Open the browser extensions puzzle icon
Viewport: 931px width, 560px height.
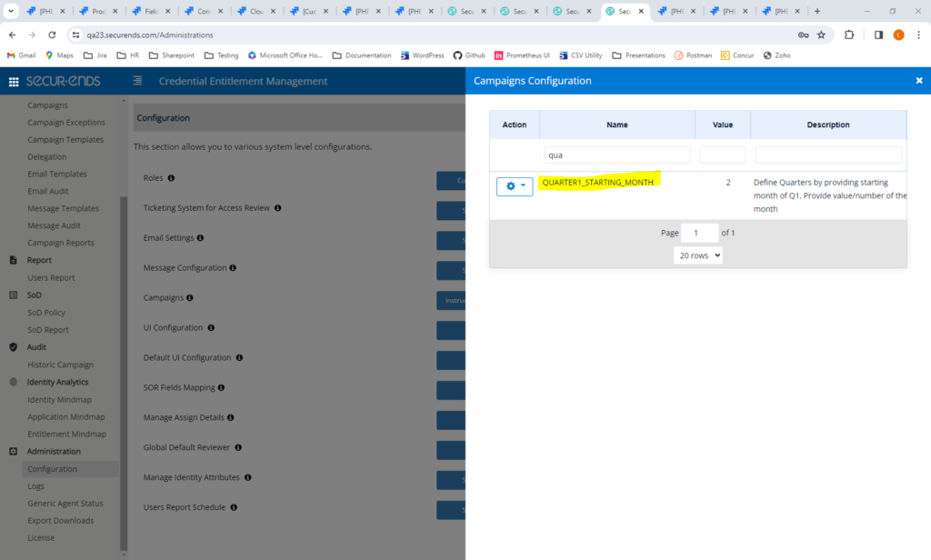point(849,35)
